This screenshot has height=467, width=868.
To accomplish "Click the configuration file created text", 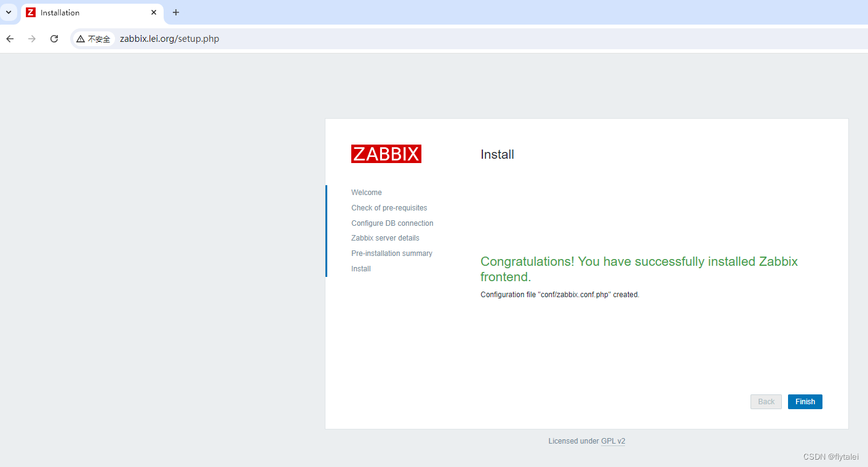I will [560, 295].
